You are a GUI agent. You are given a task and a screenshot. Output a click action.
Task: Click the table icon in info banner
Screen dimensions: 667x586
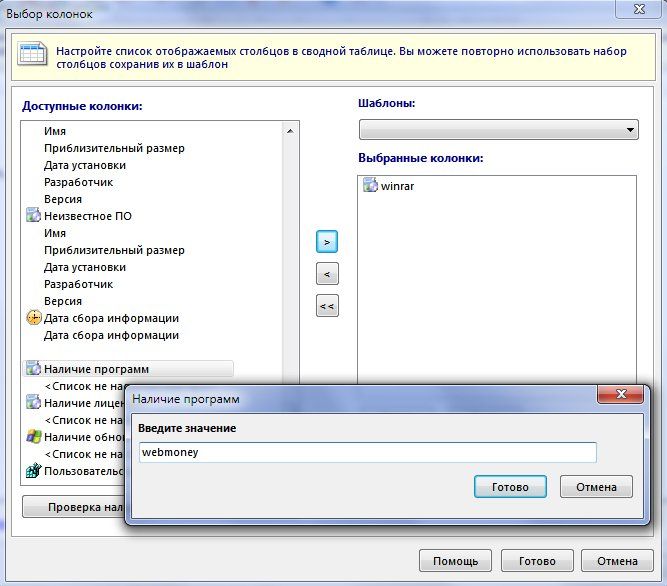pos(32,55)
